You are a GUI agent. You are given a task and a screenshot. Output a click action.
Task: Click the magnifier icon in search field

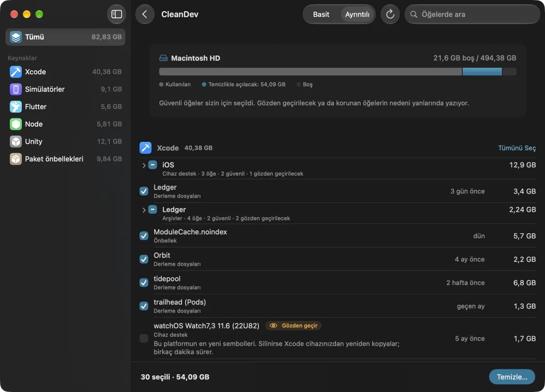coord(413,15)
